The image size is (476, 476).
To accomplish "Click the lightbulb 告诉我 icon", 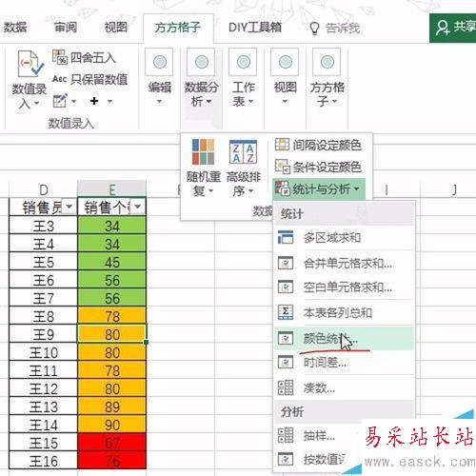I will [314, 29].
